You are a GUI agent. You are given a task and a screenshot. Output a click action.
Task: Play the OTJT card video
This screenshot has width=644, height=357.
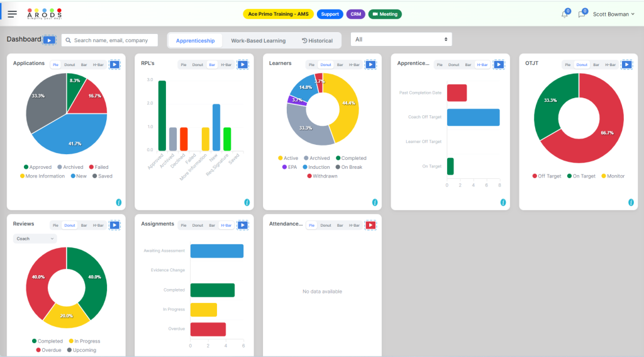(x=627, y=65)
